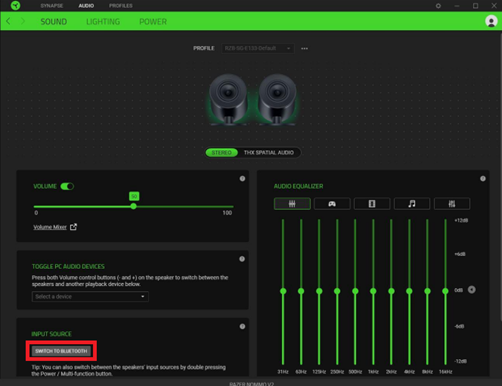
Task: Open Synapse settings gear icon
Action: (438, 6)
